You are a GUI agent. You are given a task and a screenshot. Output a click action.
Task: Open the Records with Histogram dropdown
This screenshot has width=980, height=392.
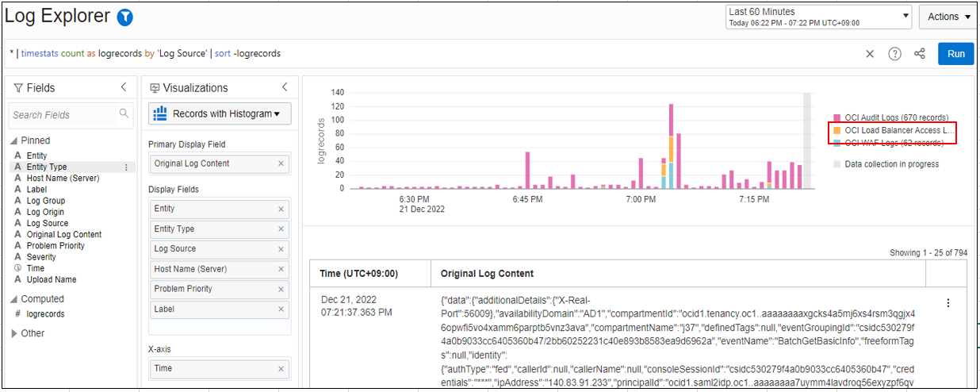click(x=220, y=113)
